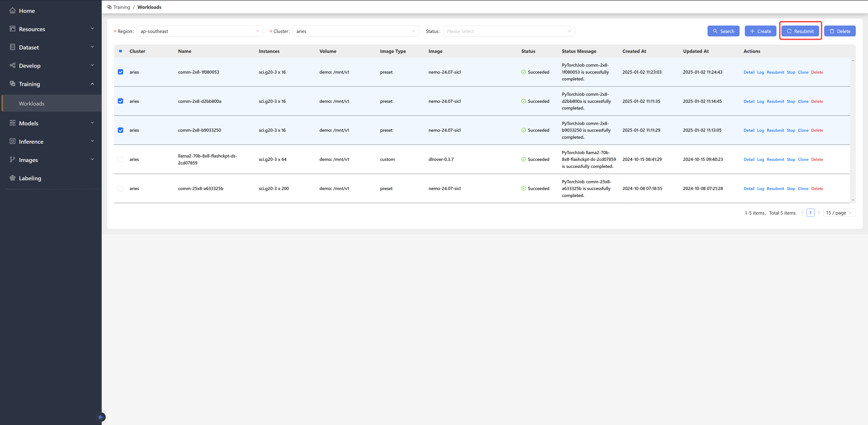Expand the Inference menu chevron
The image size is (868, 425).
click(x=92, y=141)
